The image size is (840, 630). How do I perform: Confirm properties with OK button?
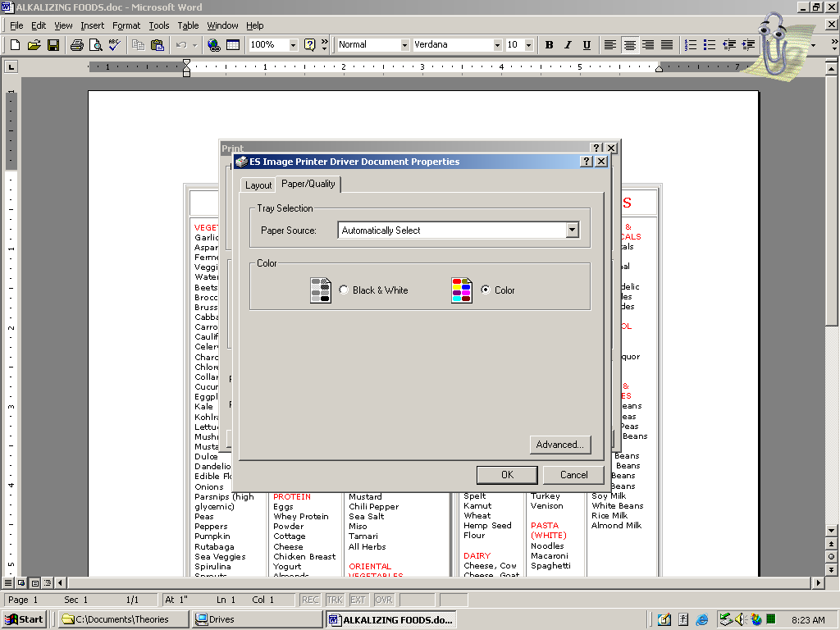pos(507,475)
